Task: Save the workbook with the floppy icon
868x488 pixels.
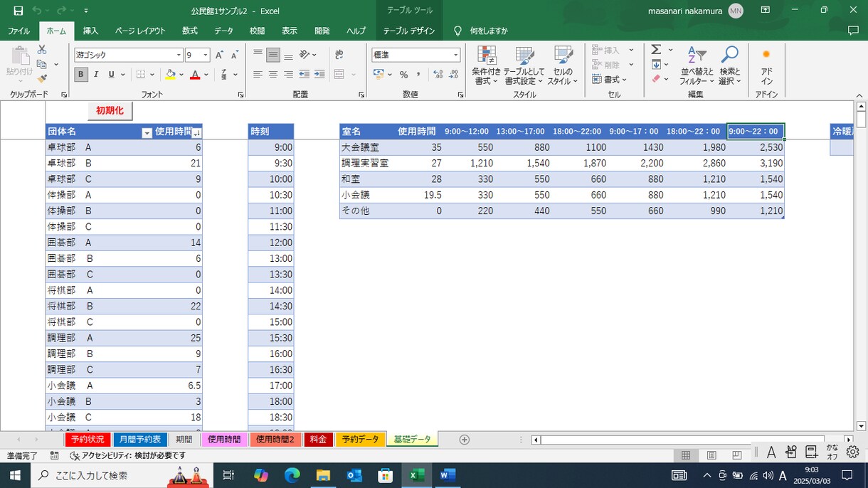Action: (18, 11)
